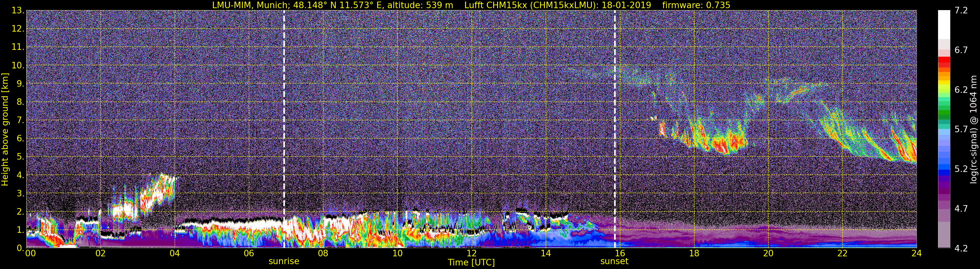The width and height of the screenshot is (980, 269).
Task: Click the colorbar value 7.2
Action: click(x=961, y=11)
